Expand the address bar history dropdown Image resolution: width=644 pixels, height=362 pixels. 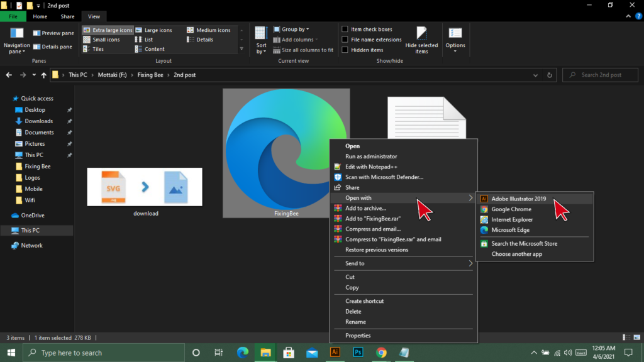pyautogui.click(x=535, y=75)
